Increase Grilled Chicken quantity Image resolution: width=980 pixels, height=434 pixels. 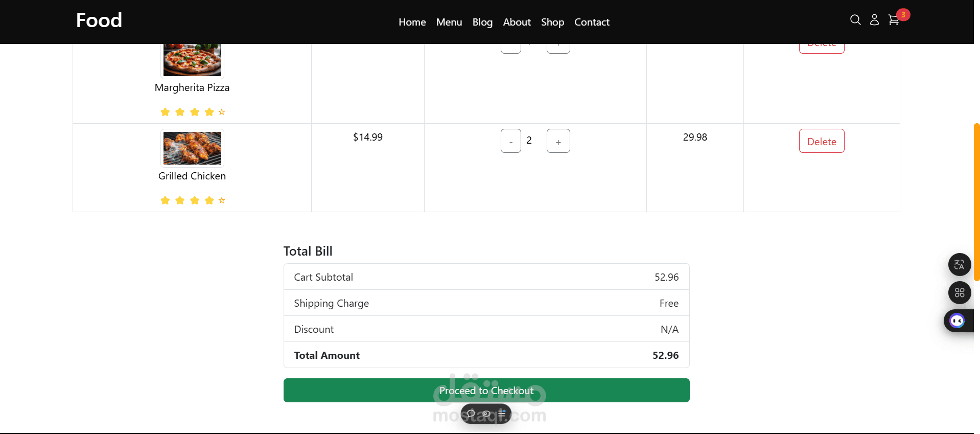[x=558, y=141]
